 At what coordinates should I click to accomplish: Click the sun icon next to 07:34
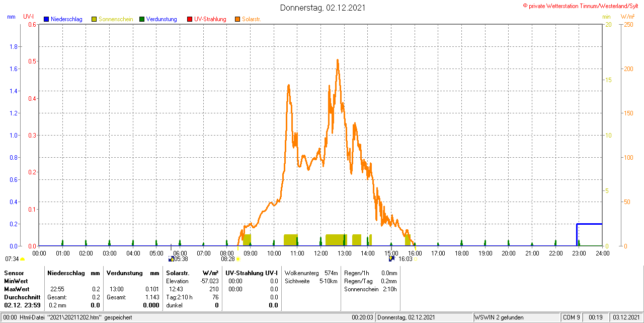point(23,259)
